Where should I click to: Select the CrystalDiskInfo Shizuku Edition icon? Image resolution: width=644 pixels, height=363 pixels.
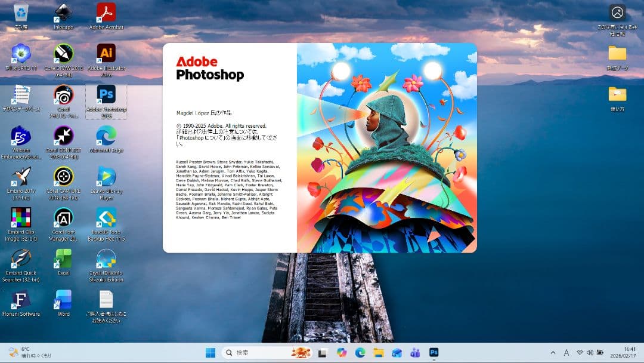coord(106,259)
